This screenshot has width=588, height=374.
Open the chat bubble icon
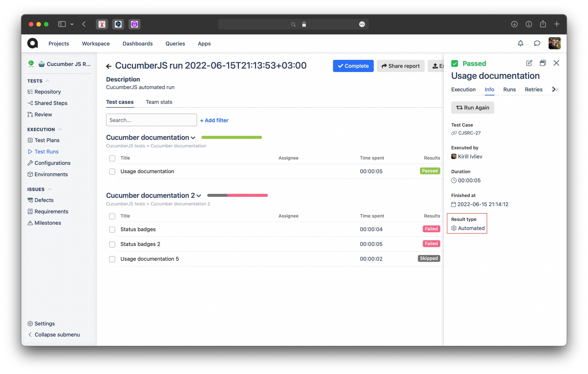click(x=537, y=44)
